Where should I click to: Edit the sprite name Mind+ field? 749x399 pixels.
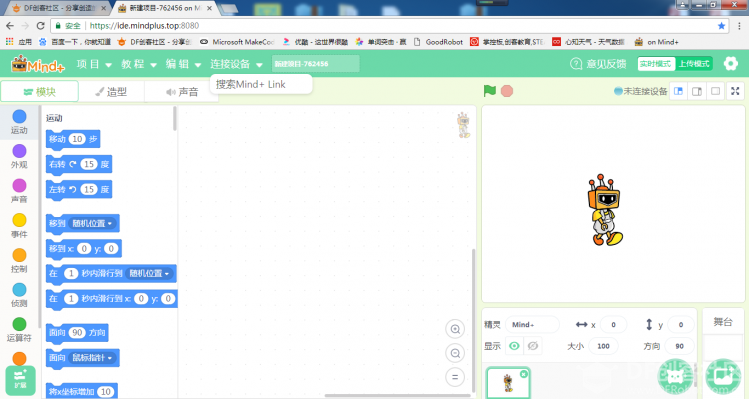532,324
